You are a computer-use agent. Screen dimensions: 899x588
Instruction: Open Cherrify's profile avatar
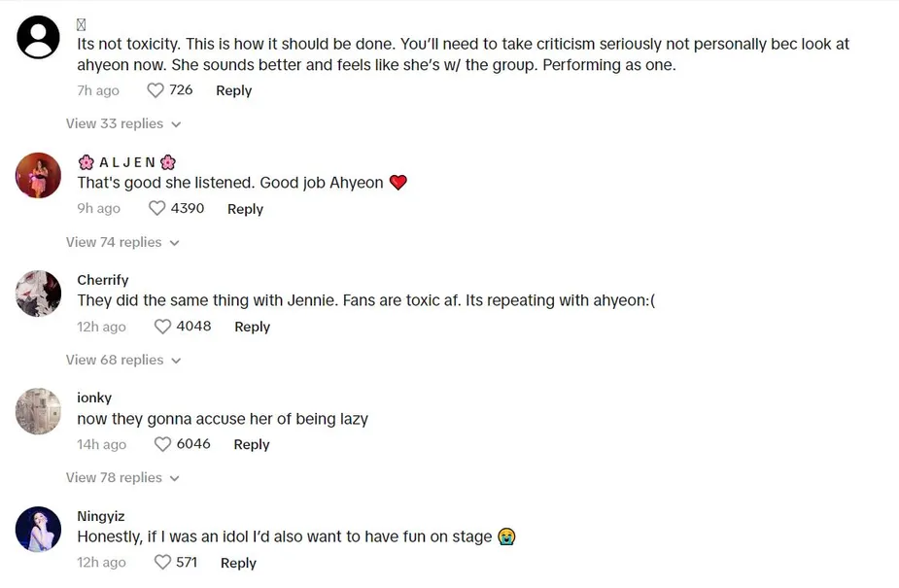click(39, 293)
